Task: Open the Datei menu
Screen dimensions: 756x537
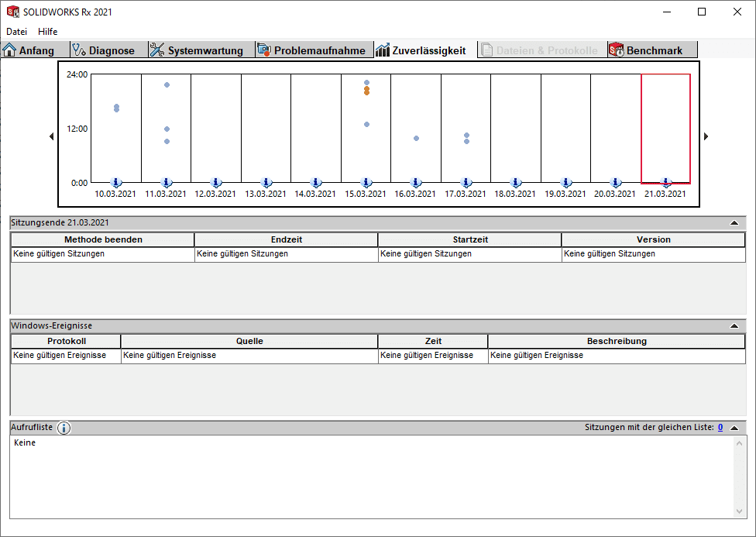Action: [x=16, y=32]
